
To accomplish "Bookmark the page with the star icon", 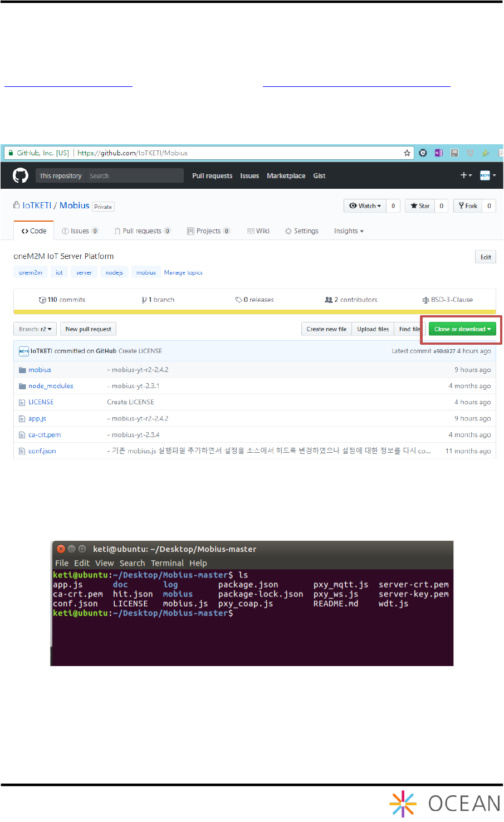I will [407, 153].
